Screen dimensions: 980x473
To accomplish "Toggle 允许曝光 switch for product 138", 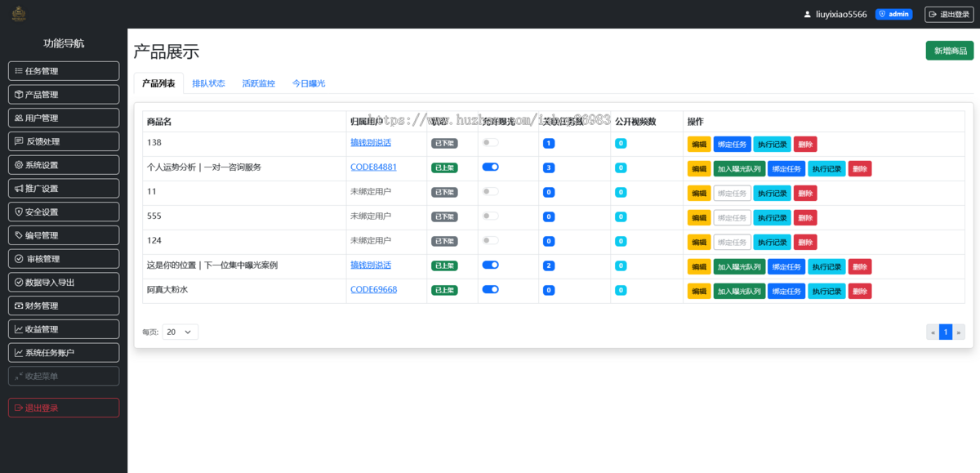I will (x=490, y=142).
